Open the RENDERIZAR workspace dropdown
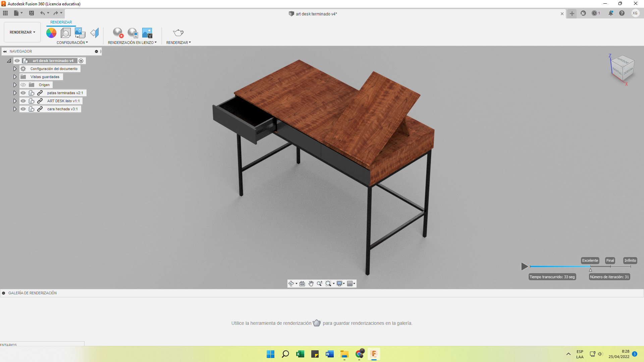 click(22, 32)
